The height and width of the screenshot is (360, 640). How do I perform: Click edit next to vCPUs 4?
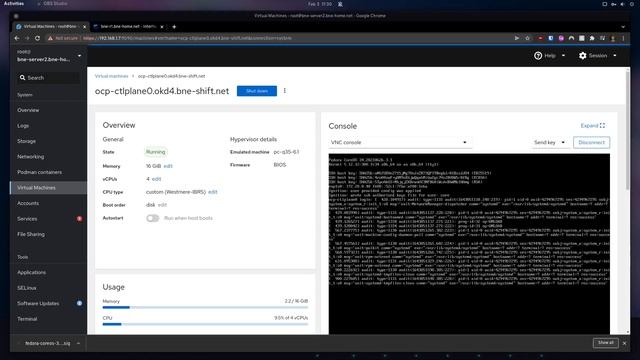point(156,179)
